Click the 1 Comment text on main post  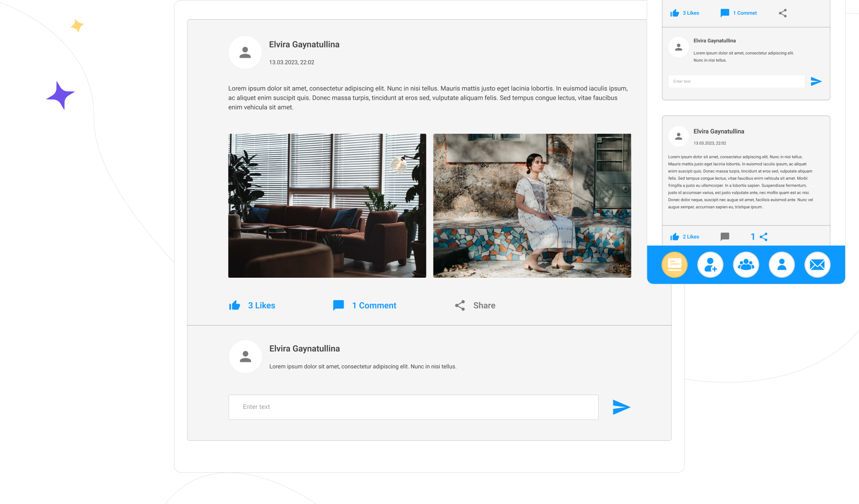click(x=374, y=305)
